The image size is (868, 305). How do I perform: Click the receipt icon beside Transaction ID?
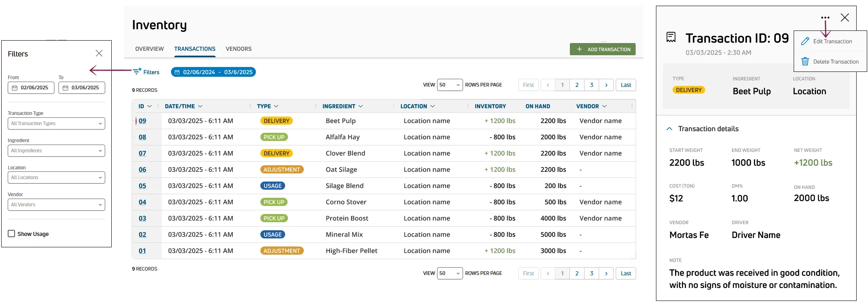[x=671, y=37]
